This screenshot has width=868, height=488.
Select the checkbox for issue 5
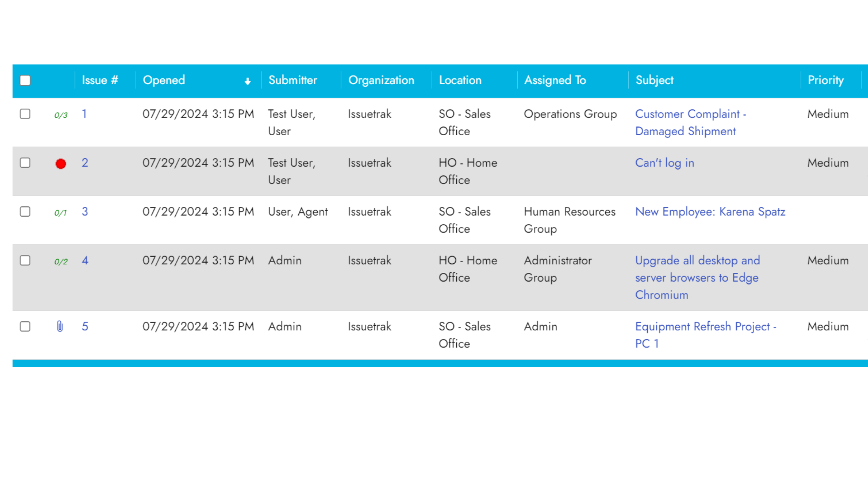[x=25, y=326]
